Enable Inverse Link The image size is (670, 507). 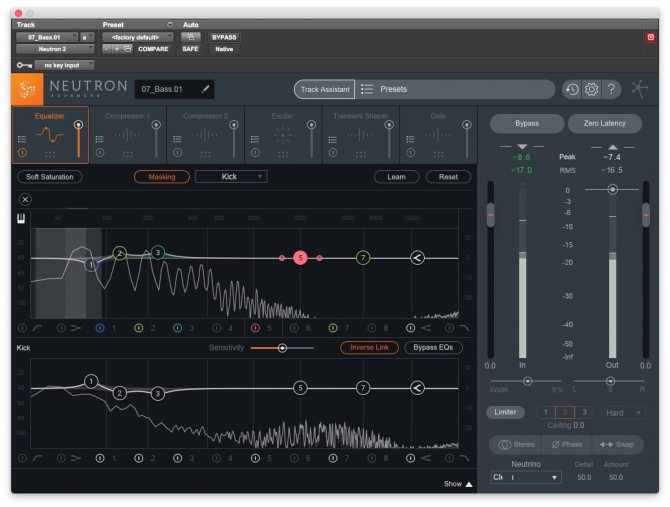coord(369,348)
